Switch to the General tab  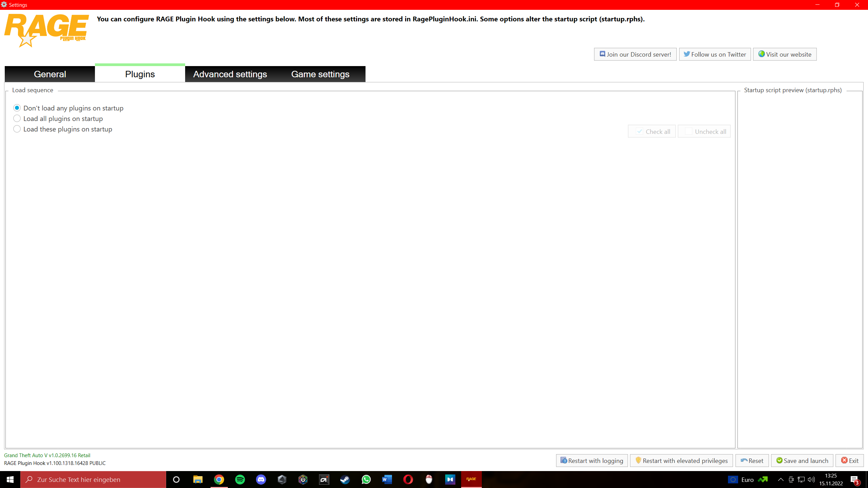(50, 74)
